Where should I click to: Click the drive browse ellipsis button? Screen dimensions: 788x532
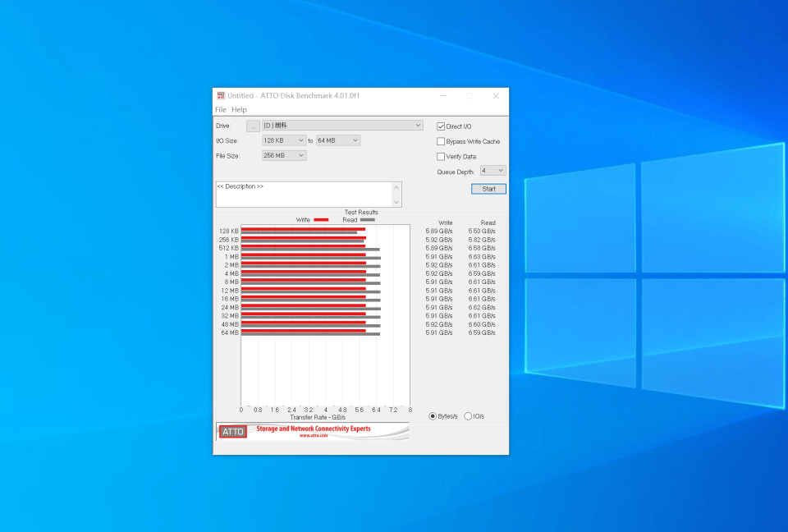[253, 126]
